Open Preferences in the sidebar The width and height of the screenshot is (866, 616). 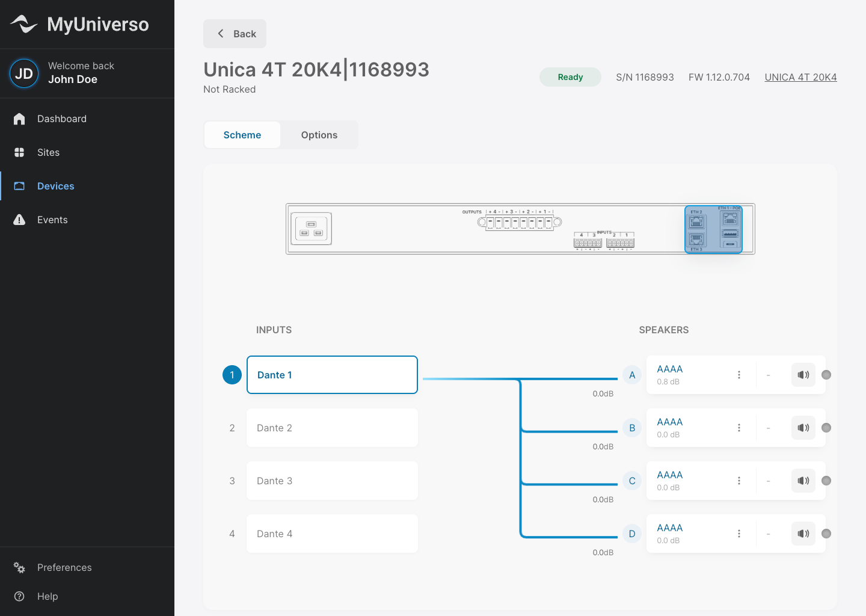pyautogui.click(x=87, y=567)
